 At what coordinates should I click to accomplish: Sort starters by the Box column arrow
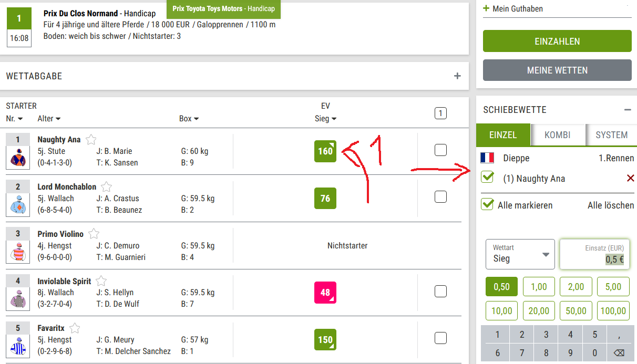[x=196, y=119]
